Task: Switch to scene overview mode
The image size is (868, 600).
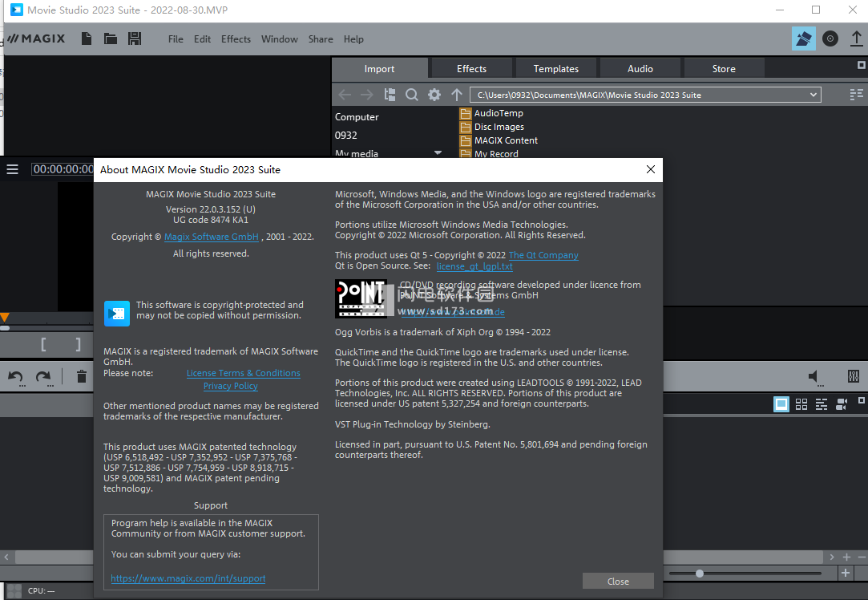Action: coord(781,404)
